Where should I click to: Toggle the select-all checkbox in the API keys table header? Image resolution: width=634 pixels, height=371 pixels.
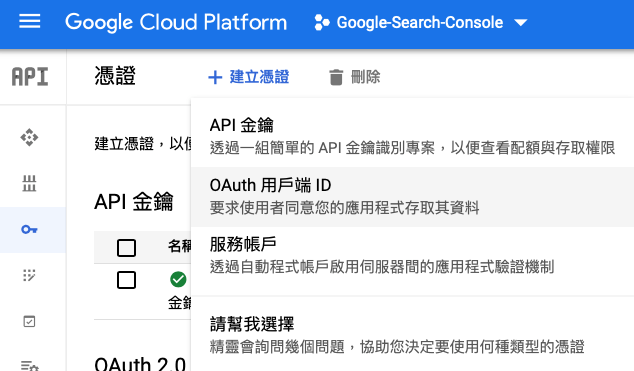[126, 248]
